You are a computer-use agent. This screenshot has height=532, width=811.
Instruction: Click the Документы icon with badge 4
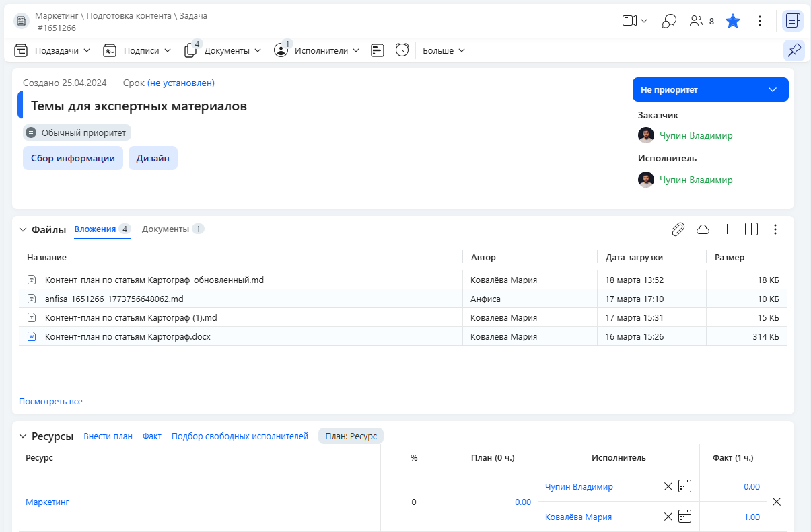(x=191, y=50)
